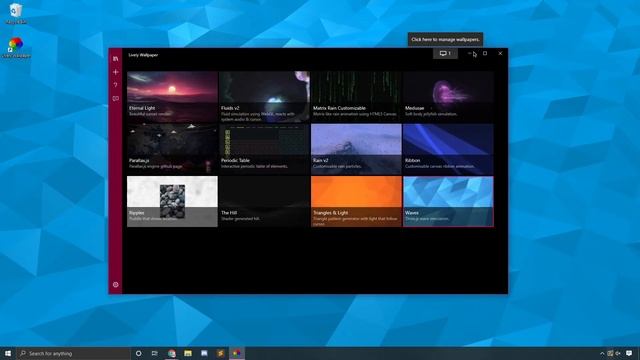Open the Library icon in the sidebar
640x360 pixels.
pyautogui.click(x=116, y=59)
